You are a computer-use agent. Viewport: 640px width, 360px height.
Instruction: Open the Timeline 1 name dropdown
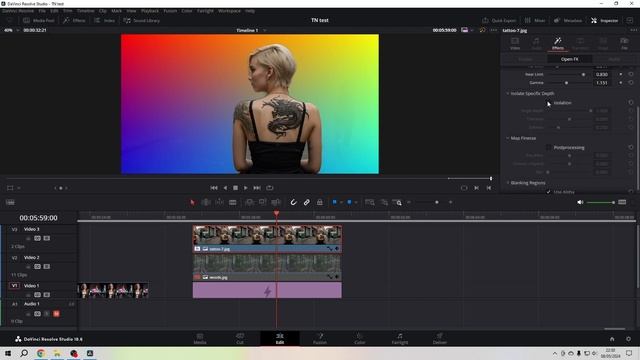click(x=264, y=30)
